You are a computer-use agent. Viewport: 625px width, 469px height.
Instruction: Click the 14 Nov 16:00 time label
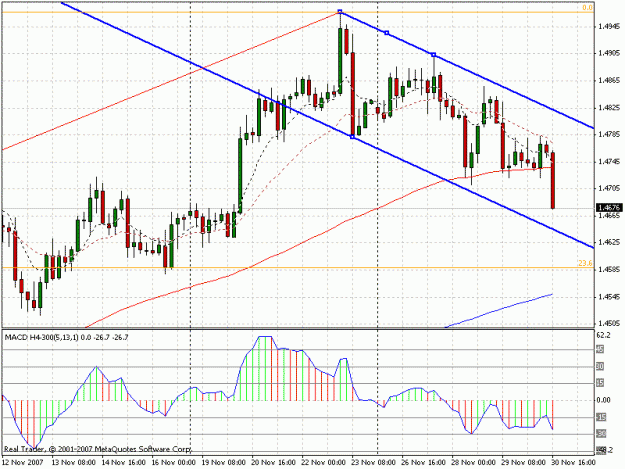click(124, 462)
